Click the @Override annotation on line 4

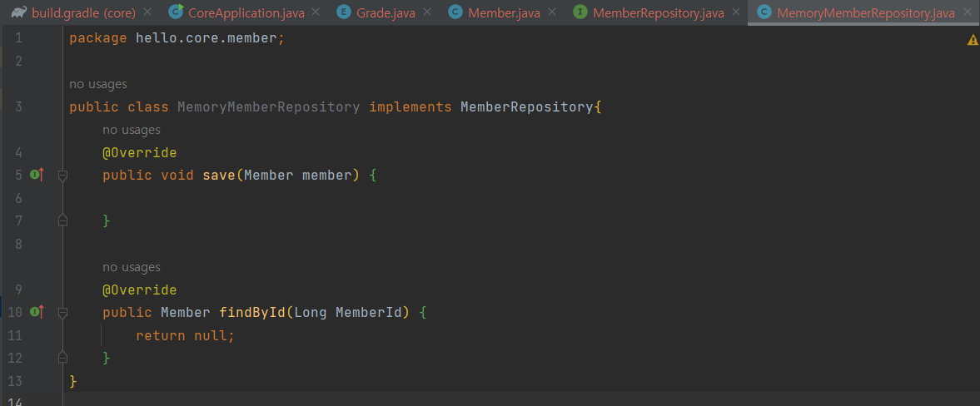(139, 152)
